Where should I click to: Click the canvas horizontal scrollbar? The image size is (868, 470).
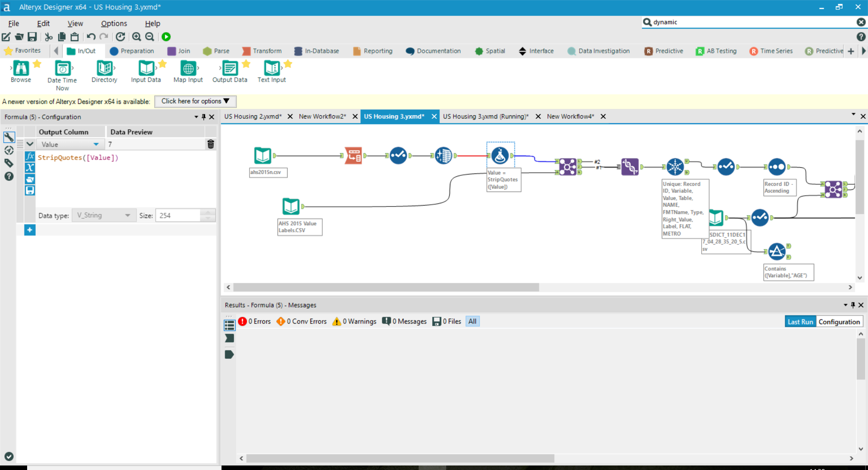point(386,287)
